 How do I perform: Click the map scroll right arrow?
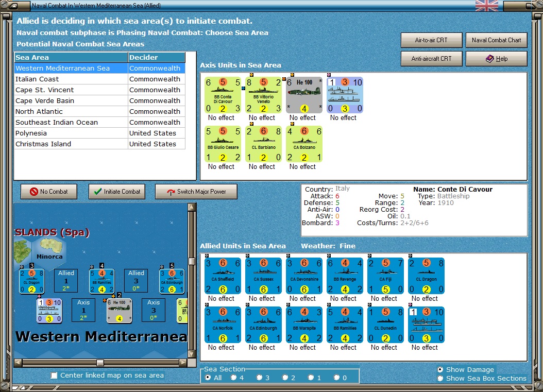pyautogui.click(x=183, y=363)
